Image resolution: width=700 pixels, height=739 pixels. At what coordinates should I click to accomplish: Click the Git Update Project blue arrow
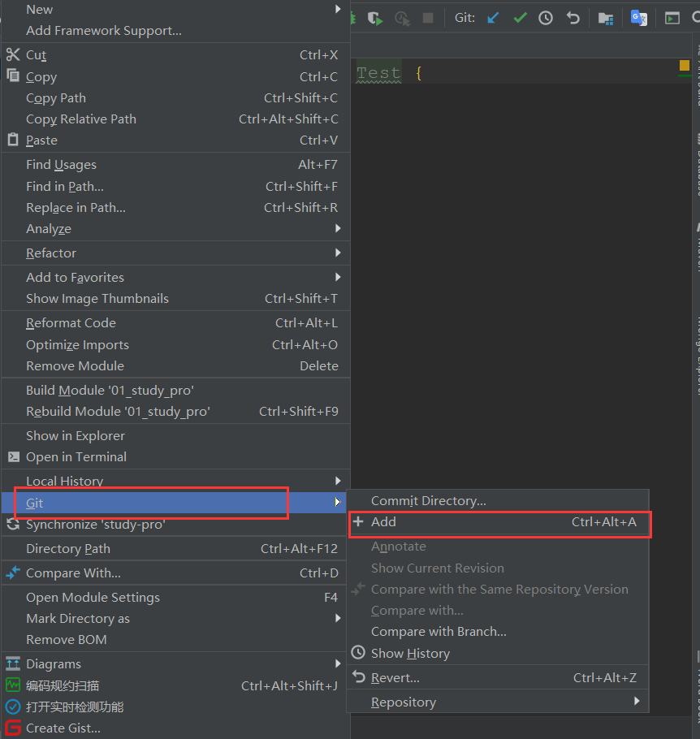(493, 18)
